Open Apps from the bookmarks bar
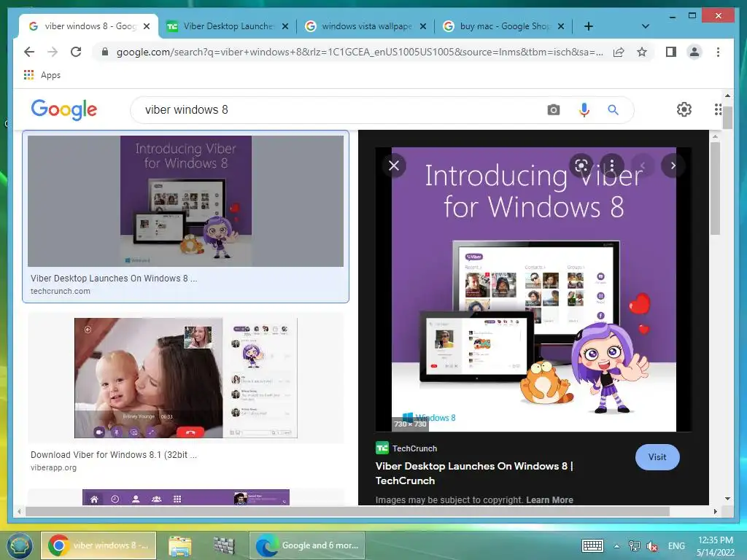 point(42,75)
